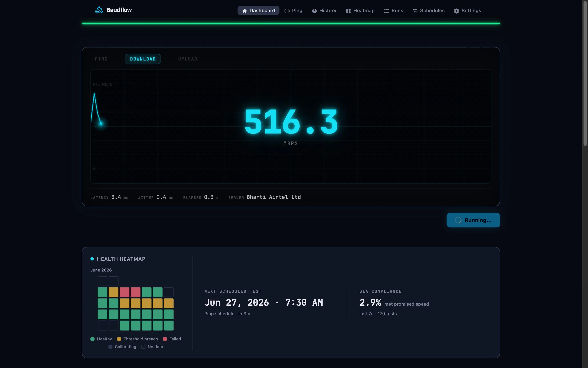Image resolution: width=588 pixels, height=368 pixels.
Task: Click the server name Bharti Airtel Ltd
Action: (274, 197)
